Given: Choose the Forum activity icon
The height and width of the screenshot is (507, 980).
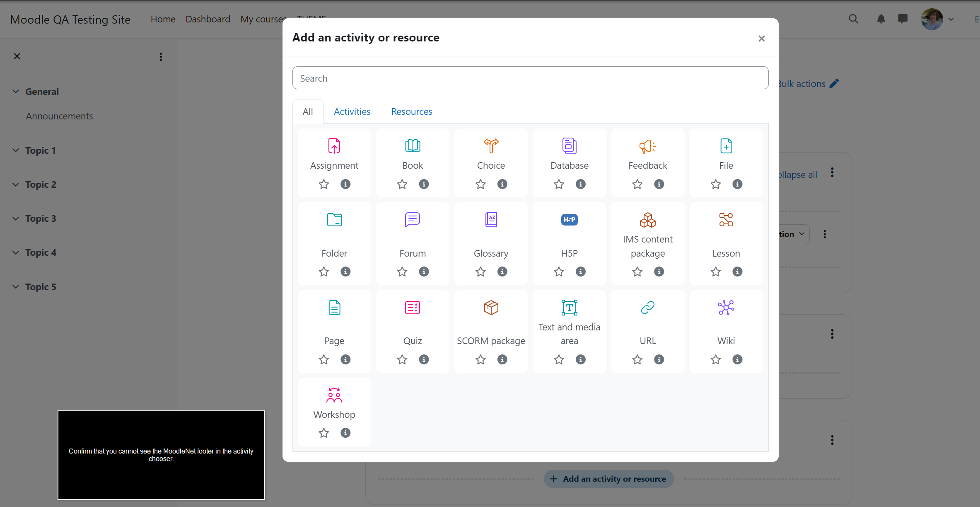Looking at the screenshot, I should pyautogui.click(x=413, y=220).
